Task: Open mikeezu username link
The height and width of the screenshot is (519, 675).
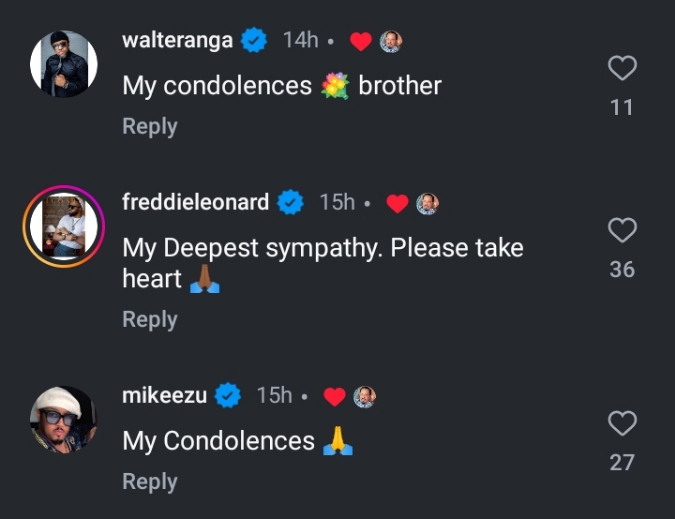Action: click(164, 395)
